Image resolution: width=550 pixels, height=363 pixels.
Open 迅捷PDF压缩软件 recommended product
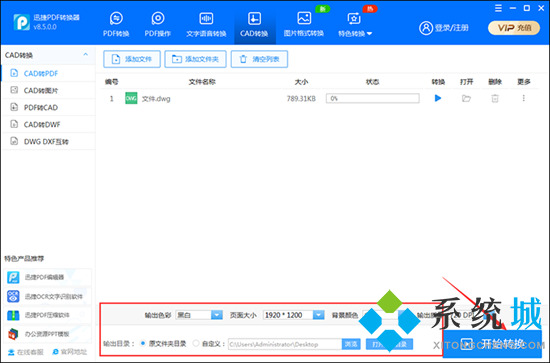tap(48, 315)
